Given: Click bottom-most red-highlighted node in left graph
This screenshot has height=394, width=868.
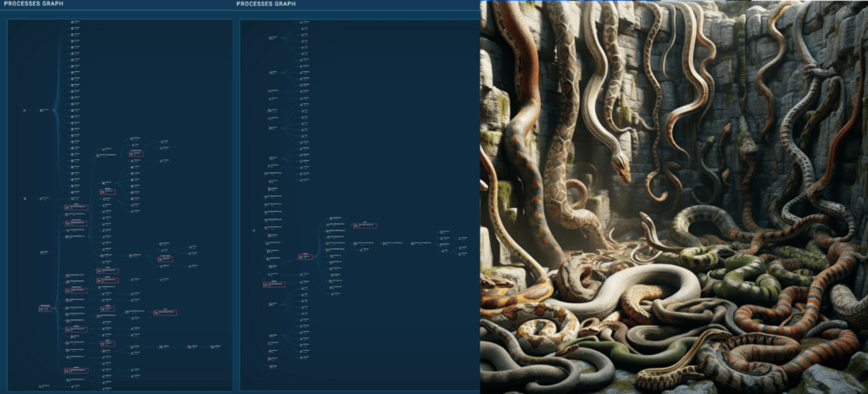Looking at the screenshot, I should pos(75,370).
